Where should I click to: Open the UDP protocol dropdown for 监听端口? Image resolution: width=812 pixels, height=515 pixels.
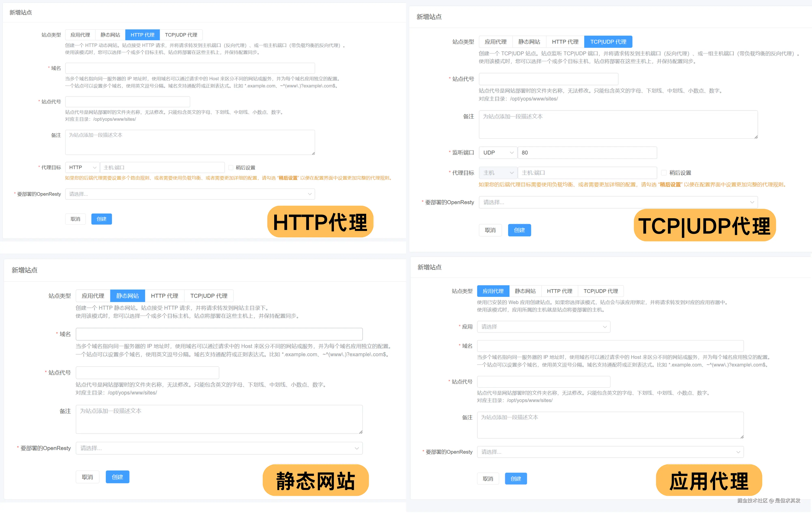(498, 153)
